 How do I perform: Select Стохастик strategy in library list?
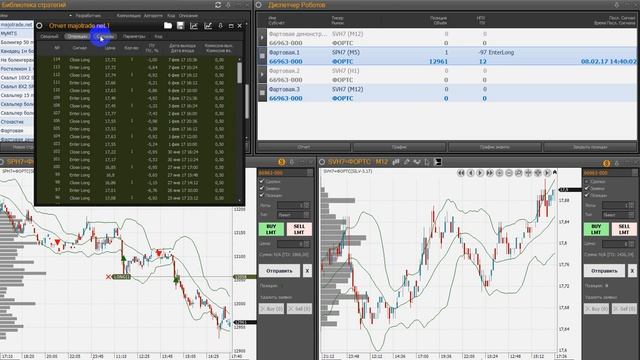click(17, 122)
